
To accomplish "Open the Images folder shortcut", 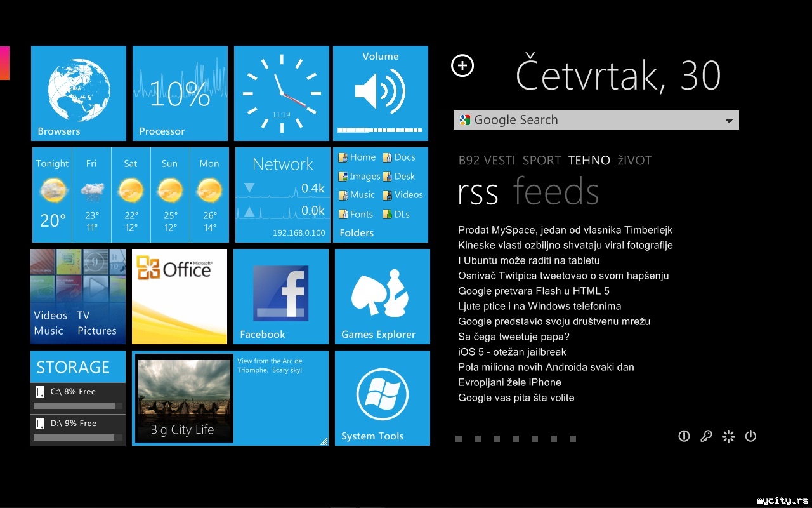I will (360, 177).
